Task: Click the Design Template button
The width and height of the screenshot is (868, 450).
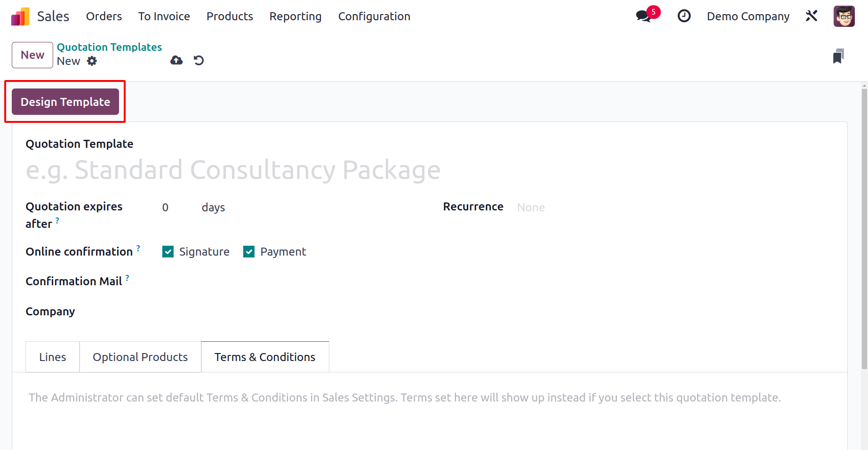Action: pyautogui.click(x=65, y=102)
